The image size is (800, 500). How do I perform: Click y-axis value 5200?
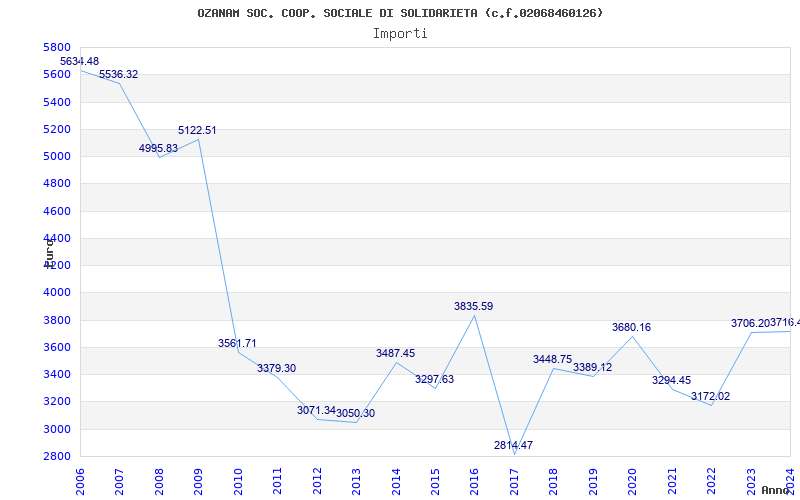click(x=58, y=129)
